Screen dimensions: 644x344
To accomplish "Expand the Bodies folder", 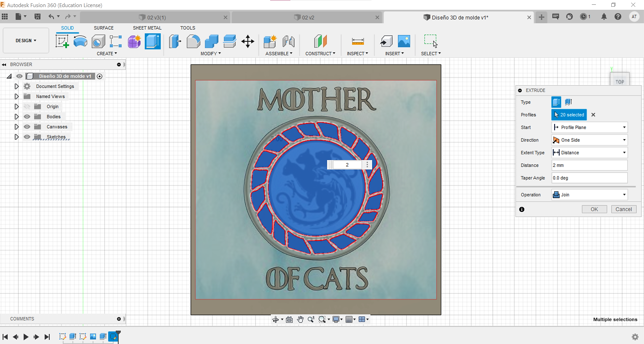I will pyautogui.click(x=16, y=117).
